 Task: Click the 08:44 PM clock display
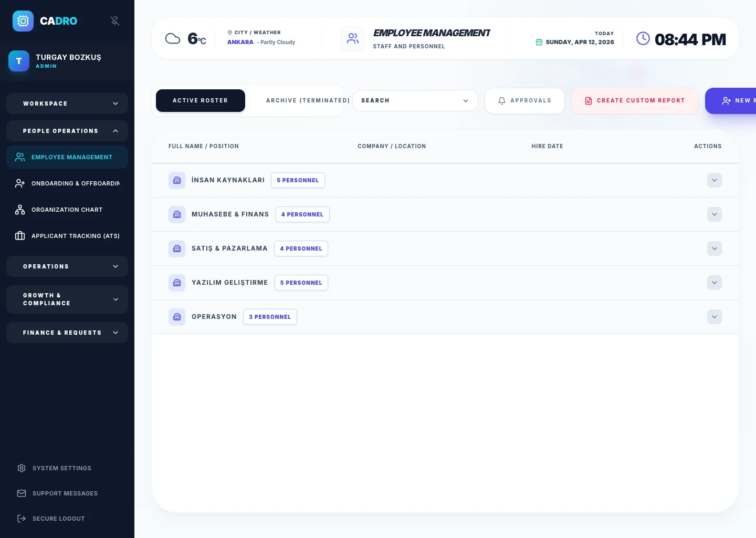690,39
